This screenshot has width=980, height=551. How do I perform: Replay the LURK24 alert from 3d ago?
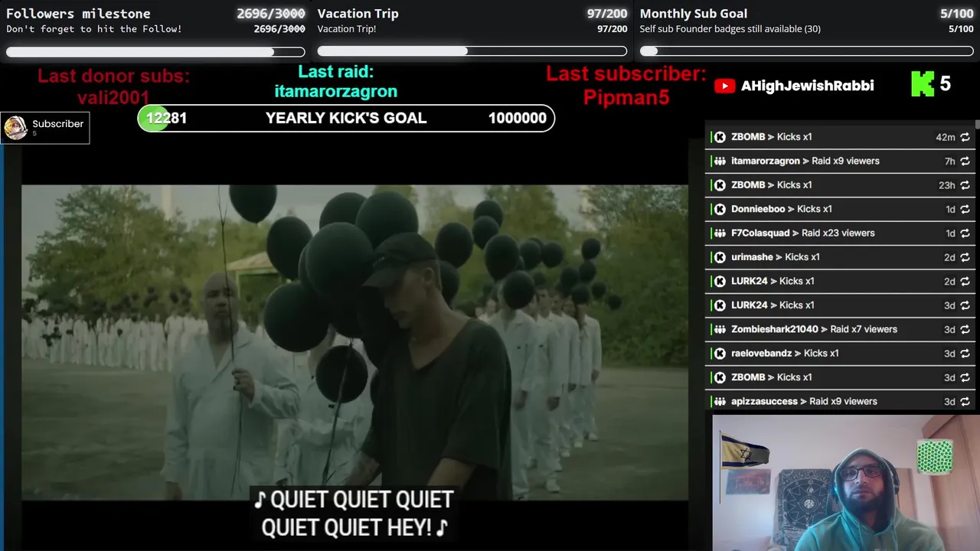[x=965, y=305]
